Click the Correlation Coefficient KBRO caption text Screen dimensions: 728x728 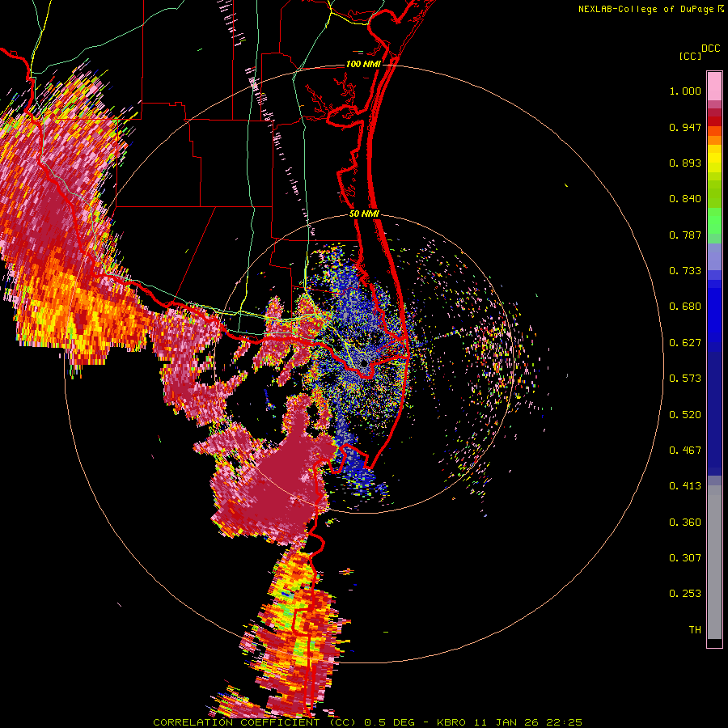click(x=367, y=722)
